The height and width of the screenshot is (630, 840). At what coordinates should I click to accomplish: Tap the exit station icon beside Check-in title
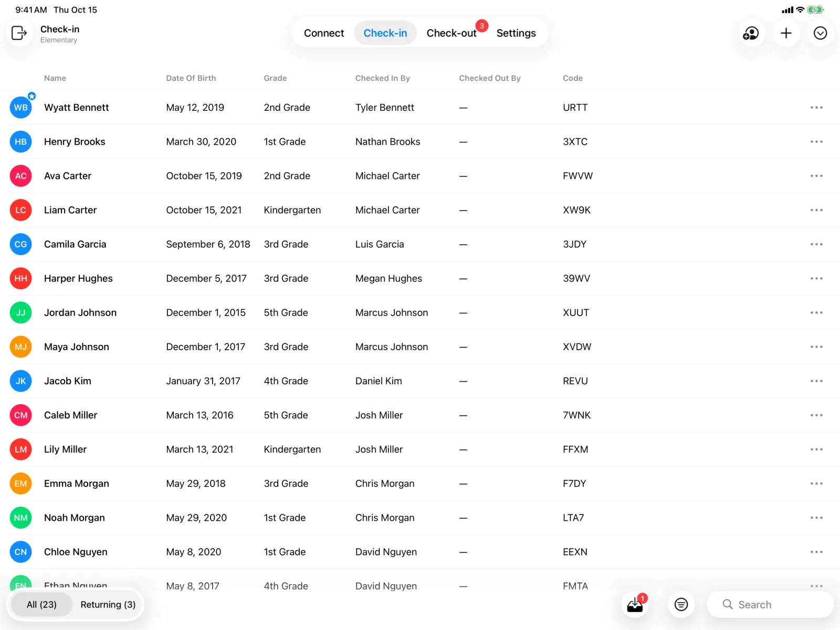19,33
